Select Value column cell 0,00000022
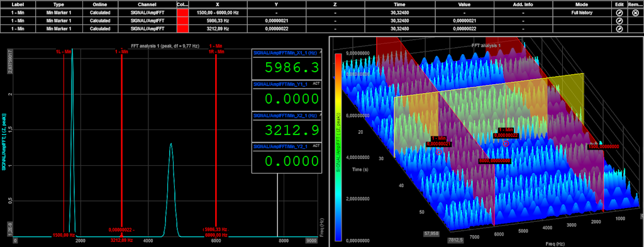 (x=464, y=29)
